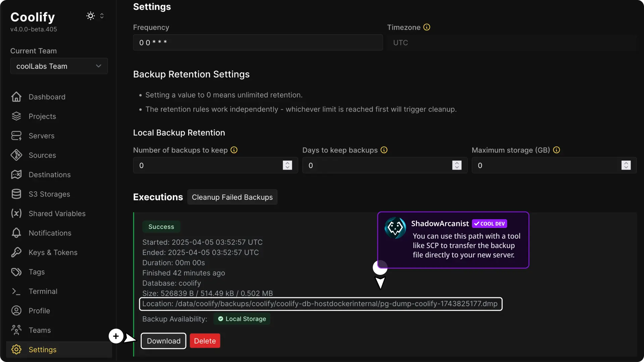
Task: Open the Servers section
Action: [x=41, y=136]
